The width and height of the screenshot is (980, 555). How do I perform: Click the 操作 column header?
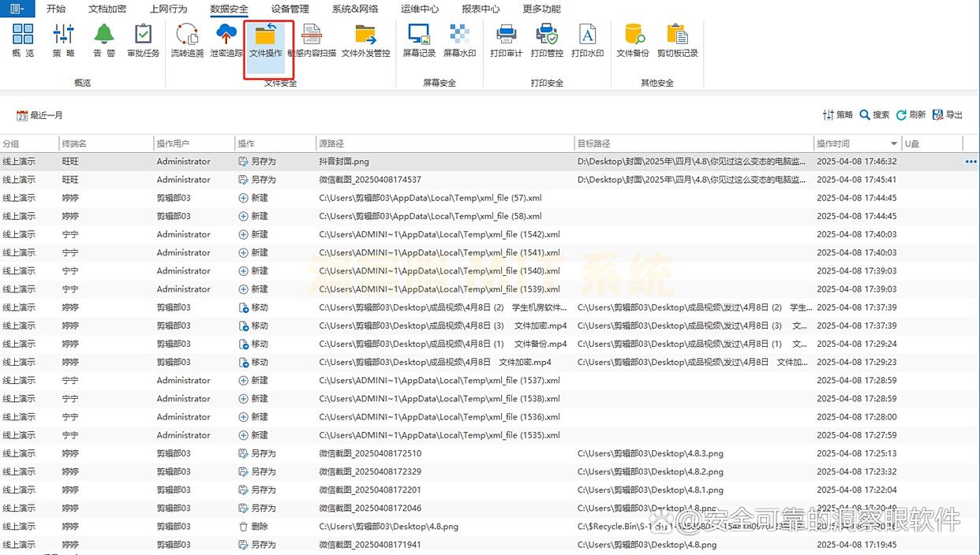[275, 143]
